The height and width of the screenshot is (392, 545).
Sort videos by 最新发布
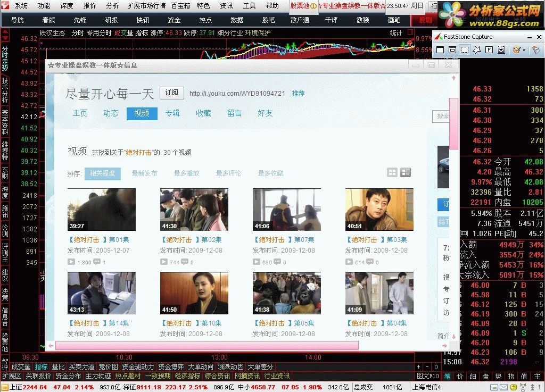144,173
